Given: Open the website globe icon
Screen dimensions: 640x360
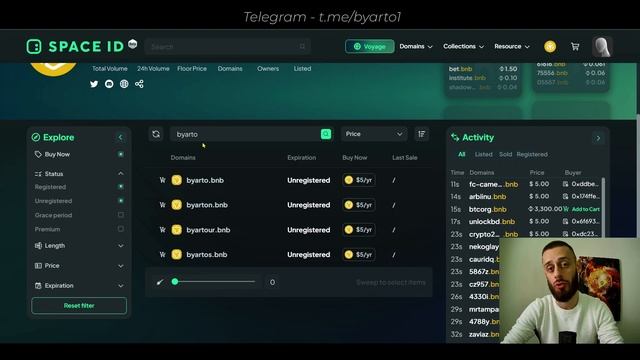Looking at the screenshot, I should point(124,84).
